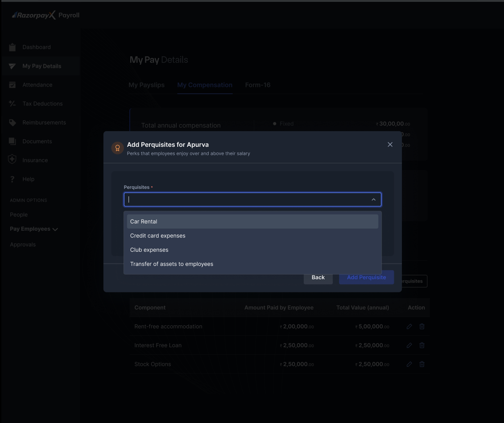This screenshot has width=504, height=423.
Task: Click the Total Value (annual) header
Action: [363, 307]
